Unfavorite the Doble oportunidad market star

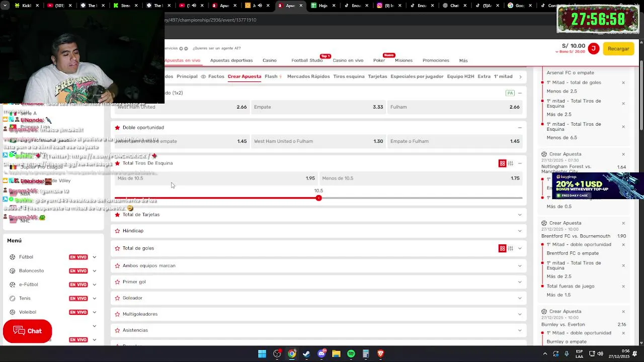click(117, 128)
